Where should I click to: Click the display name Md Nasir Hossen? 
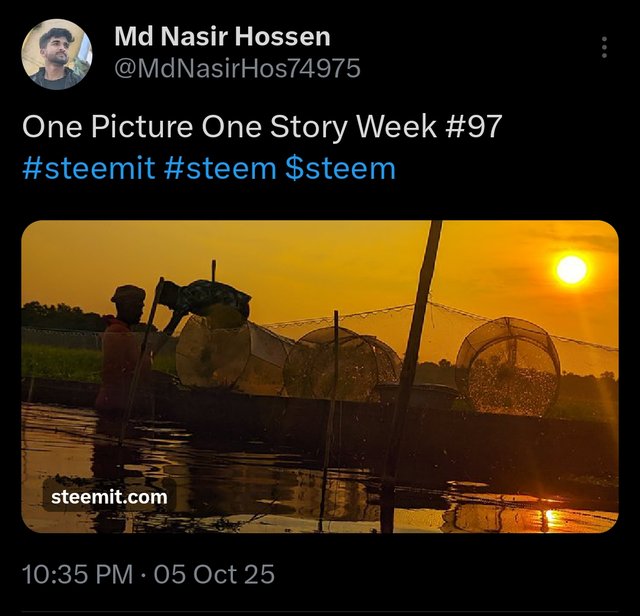(x=222, y=36)
